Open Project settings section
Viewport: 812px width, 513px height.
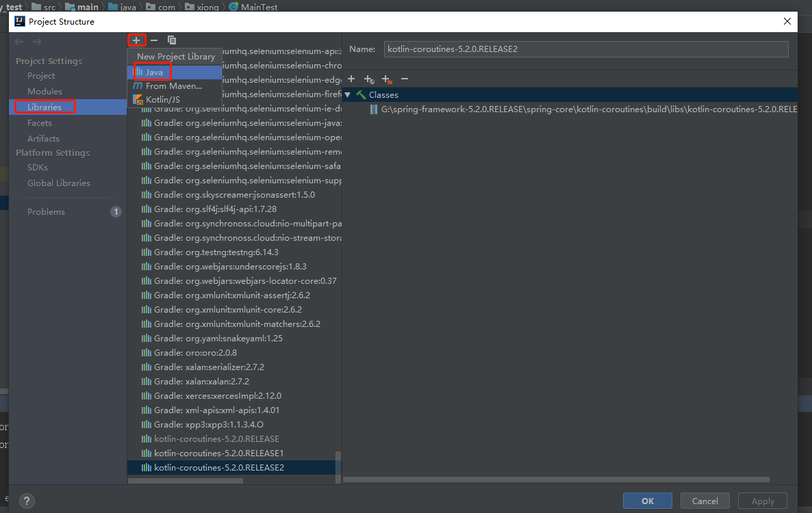point(41,75)
